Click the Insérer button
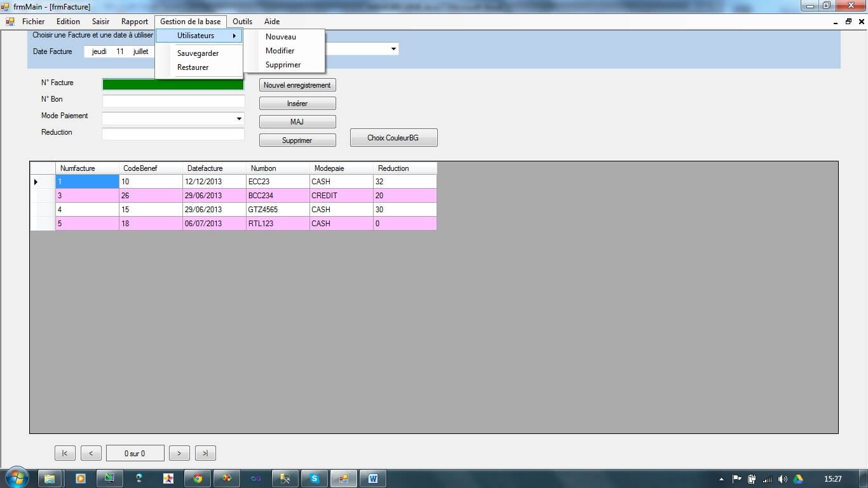 tap(297, 104)
